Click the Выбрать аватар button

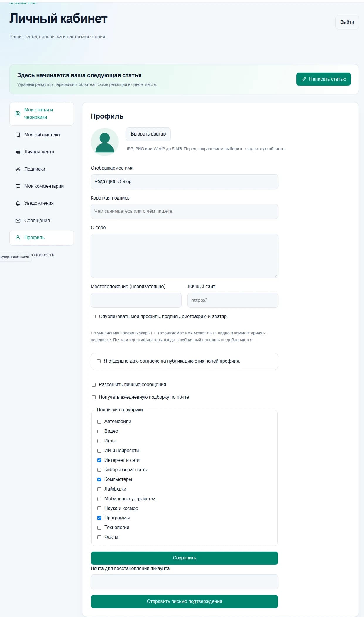pyautogui.click(x=148, y=134)
